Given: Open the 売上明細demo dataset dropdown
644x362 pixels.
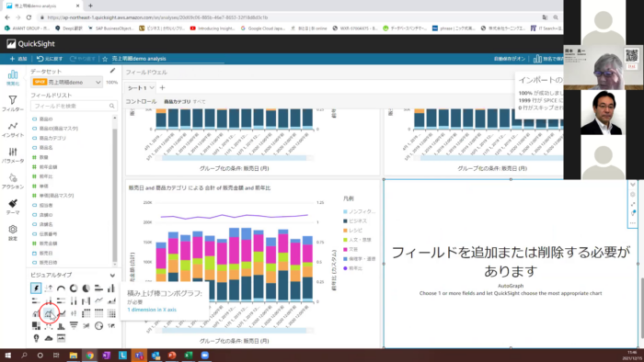Looking at the screenshot, I should coord(67,82).
